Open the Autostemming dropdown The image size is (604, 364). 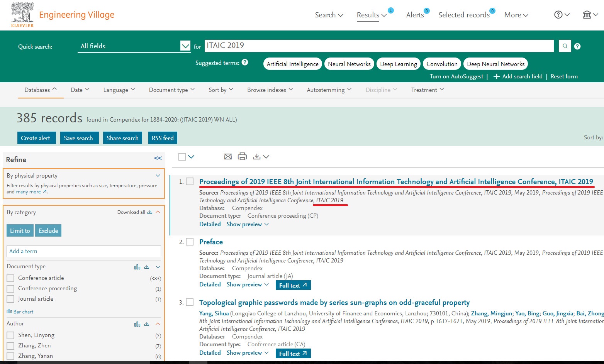pyautogui.click(x=329, y=90)
